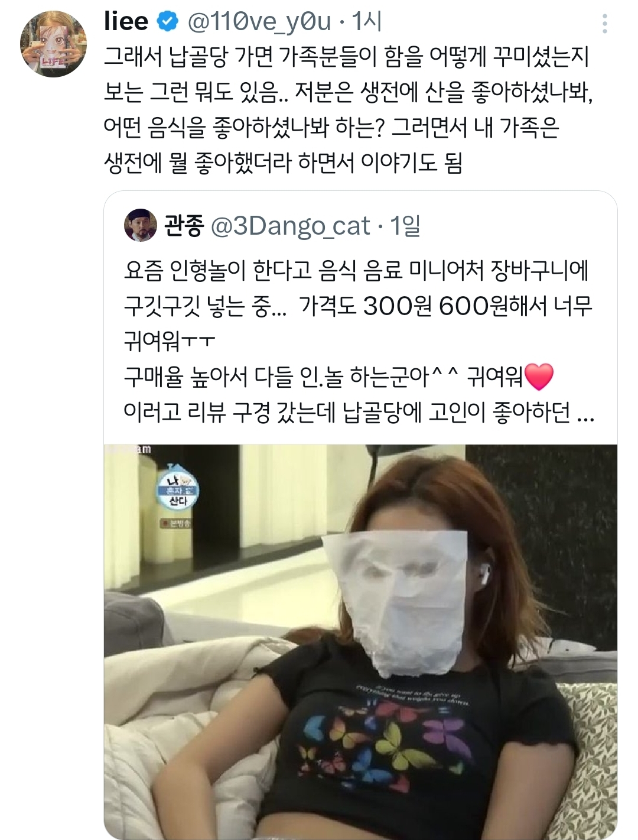Screen dimensions: 638x840
Task: Tap the blue verified badge
Action: point(167,22)
